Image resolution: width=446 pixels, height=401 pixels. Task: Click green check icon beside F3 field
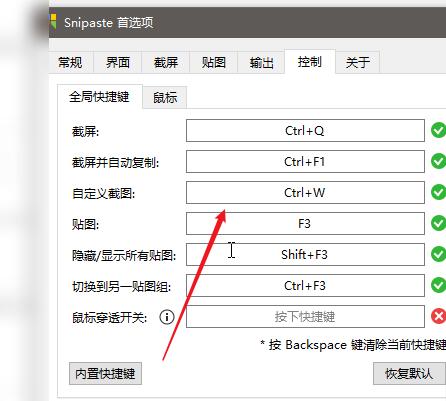[438, 223]
